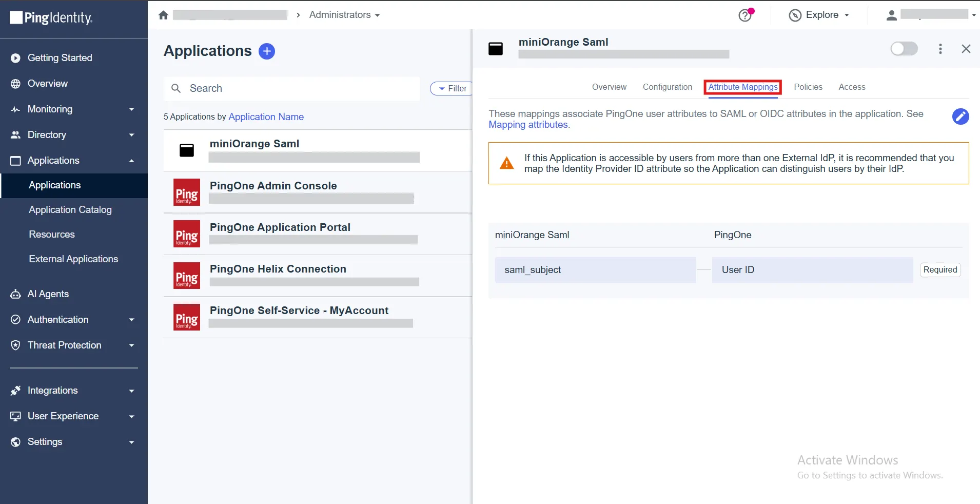This screenshot has height=504, width=980.
Task: Expand the Monitoring menu arrow
Action: point(131,109)
